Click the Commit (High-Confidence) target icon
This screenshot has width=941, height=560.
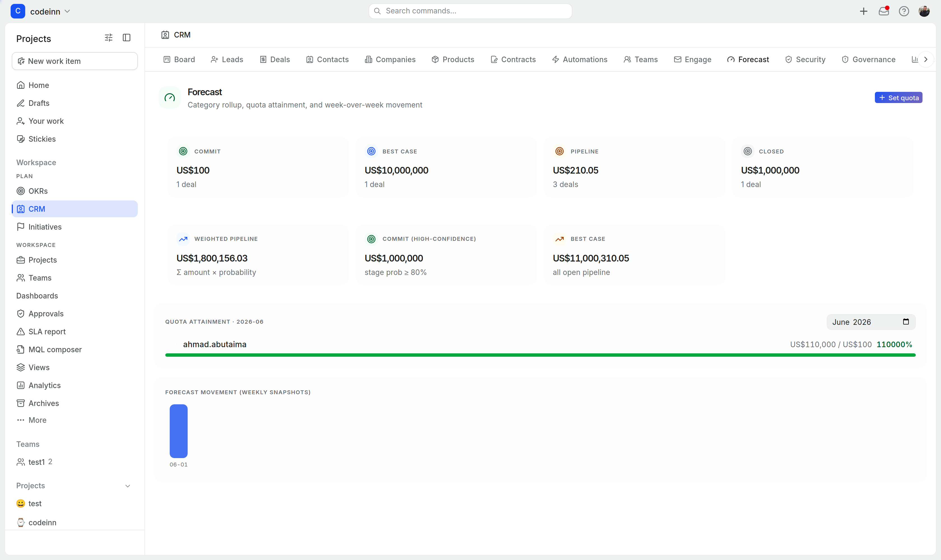click(371, 239)
